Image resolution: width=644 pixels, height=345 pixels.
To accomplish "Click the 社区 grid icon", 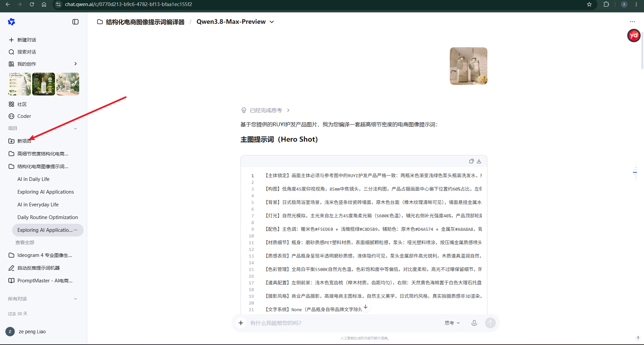I will tap(11, 104).
